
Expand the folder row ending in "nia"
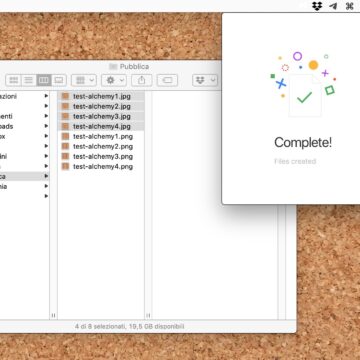click(x=46, y=186)
